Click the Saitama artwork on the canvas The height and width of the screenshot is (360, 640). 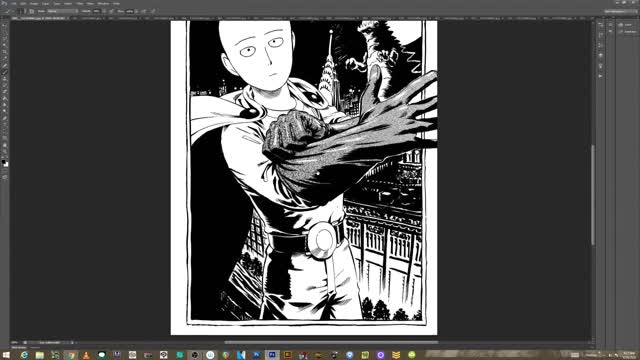304,178
